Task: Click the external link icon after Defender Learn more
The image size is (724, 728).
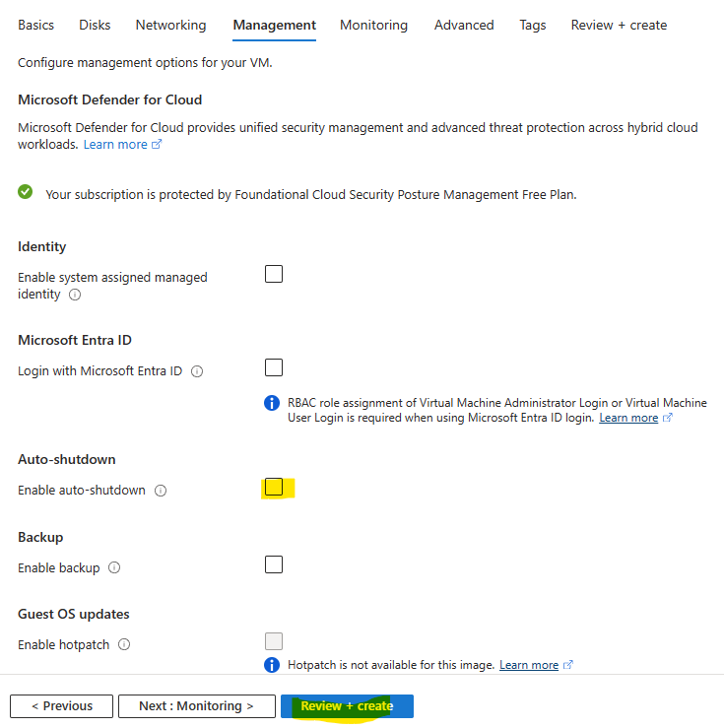Action: [157, 145]
